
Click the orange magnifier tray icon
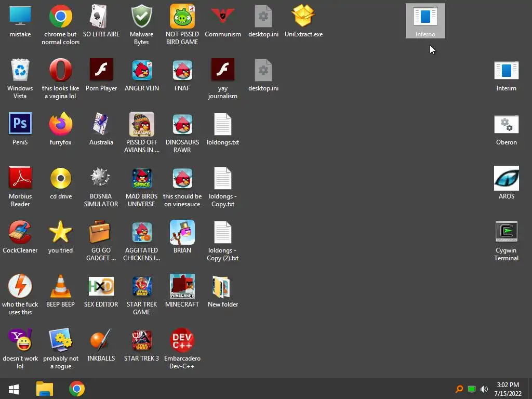click(459, 389)
